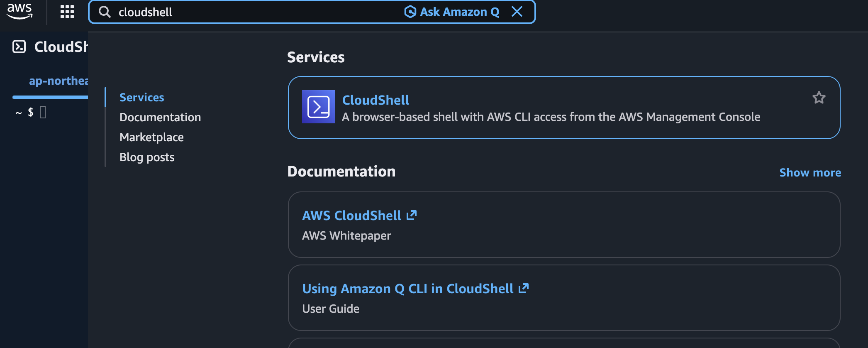
Task: Open the AWS logo home link
Action: pyautogui.click(x=20, y=12)
